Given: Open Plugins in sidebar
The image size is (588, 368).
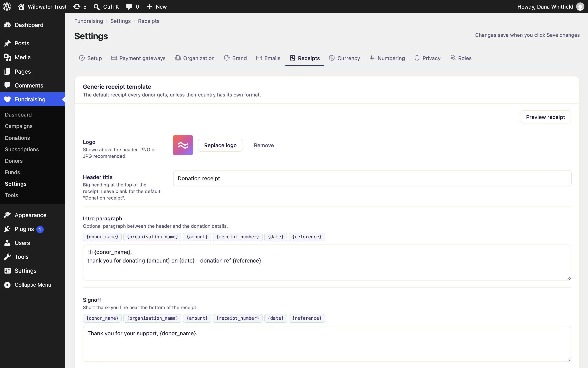Looking at the screenshot, I should (x=32, y=229).
